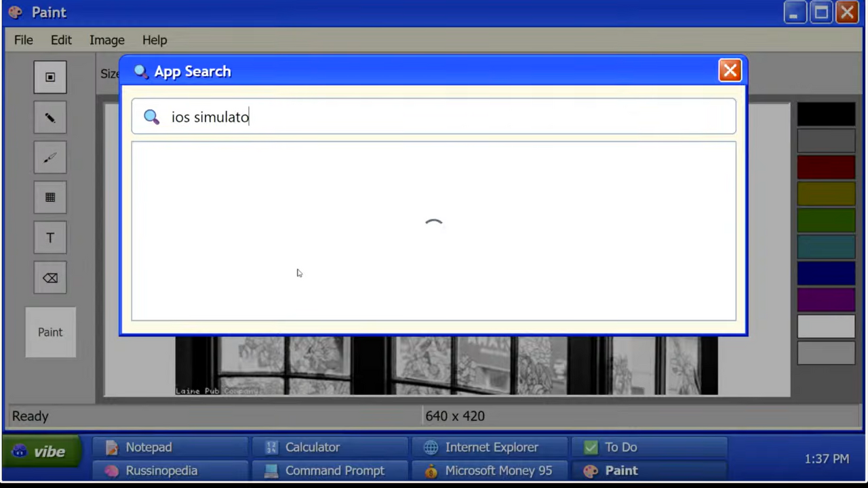Pick the purple color swatch
Image resolution: width=868 pixels, height=488 pixels.
[x=826, y=299]
